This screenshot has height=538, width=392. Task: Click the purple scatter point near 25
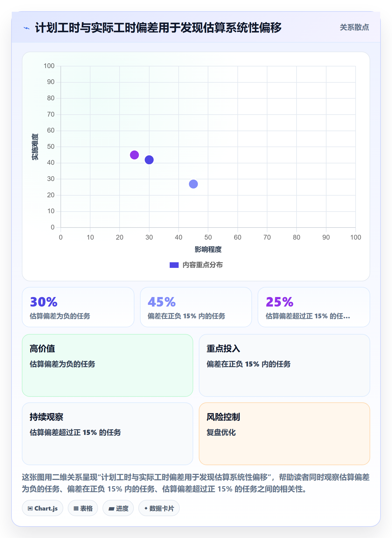click(x=134, y=155)
